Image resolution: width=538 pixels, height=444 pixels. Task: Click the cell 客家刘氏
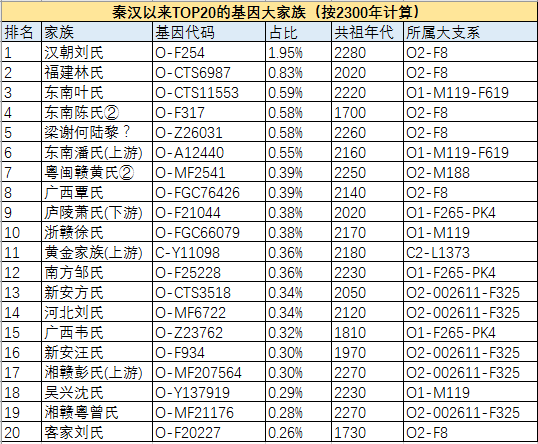pyautogui.click(x=97, y=433)
